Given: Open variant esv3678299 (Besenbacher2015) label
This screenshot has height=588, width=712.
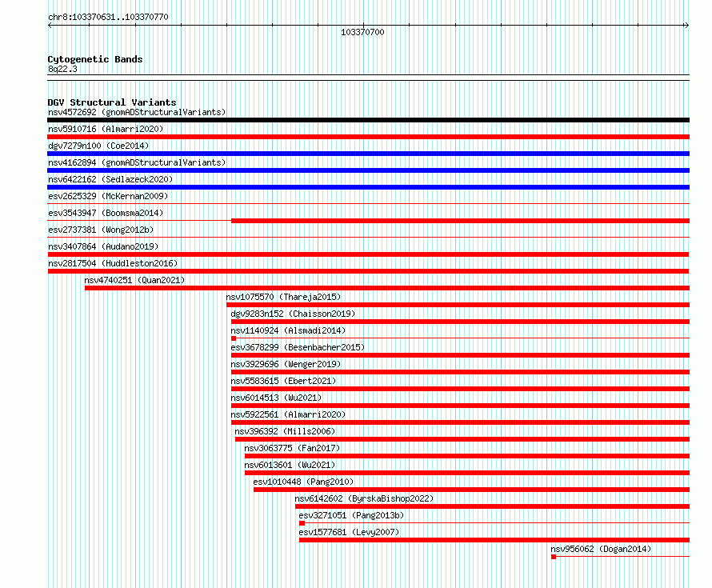Looking at the screenshot, I should [x=298, y=347].
